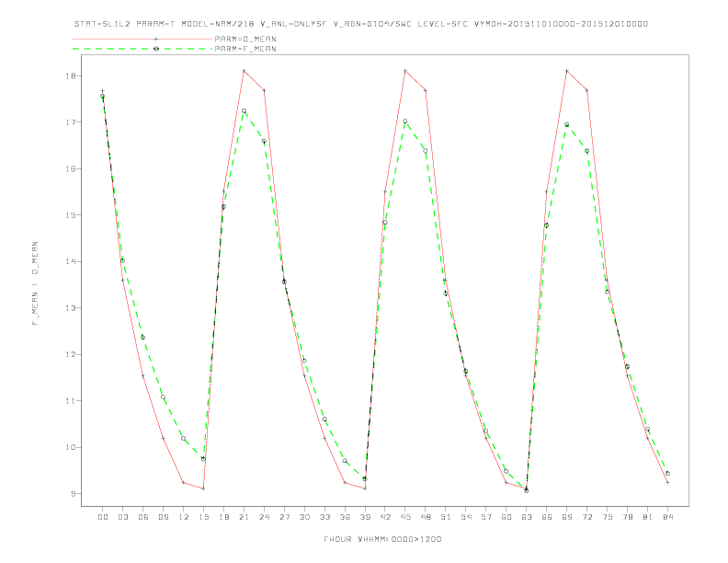Click x-axis tick label 75
728x563 pixels.
[x=608, y=517]
